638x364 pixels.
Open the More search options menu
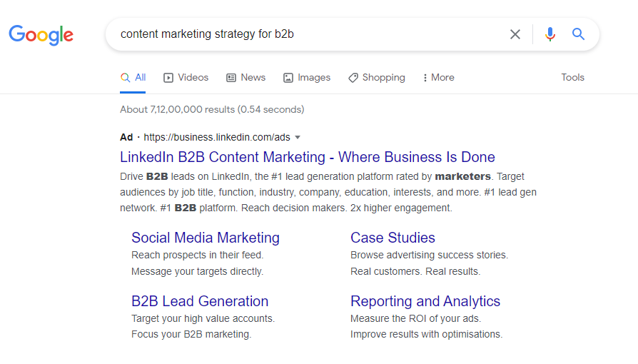(439, 77)
